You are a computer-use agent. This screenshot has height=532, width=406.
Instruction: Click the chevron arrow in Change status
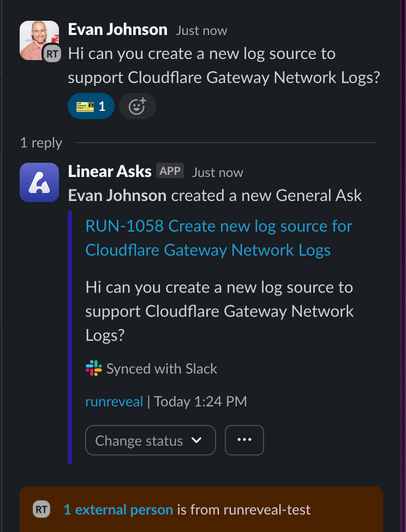[197, 440]
